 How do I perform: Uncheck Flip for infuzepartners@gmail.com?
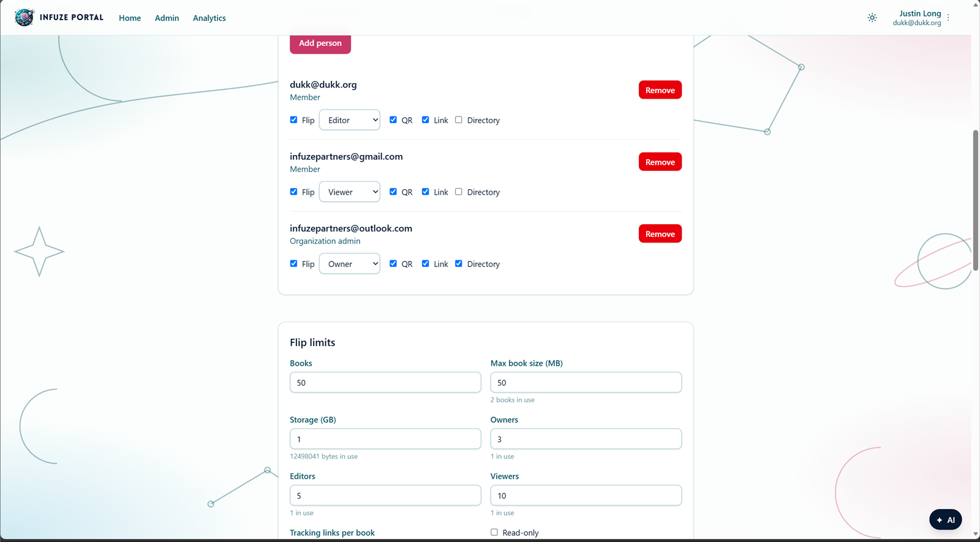click(x=294, y=192)
